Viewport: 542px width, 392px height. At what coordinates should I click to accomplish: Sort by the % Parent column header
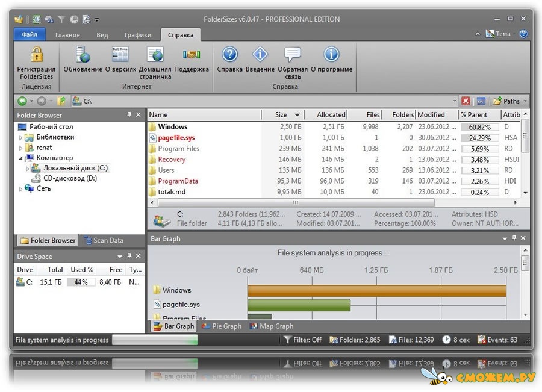pyautogui.click(x=479, y=114)
